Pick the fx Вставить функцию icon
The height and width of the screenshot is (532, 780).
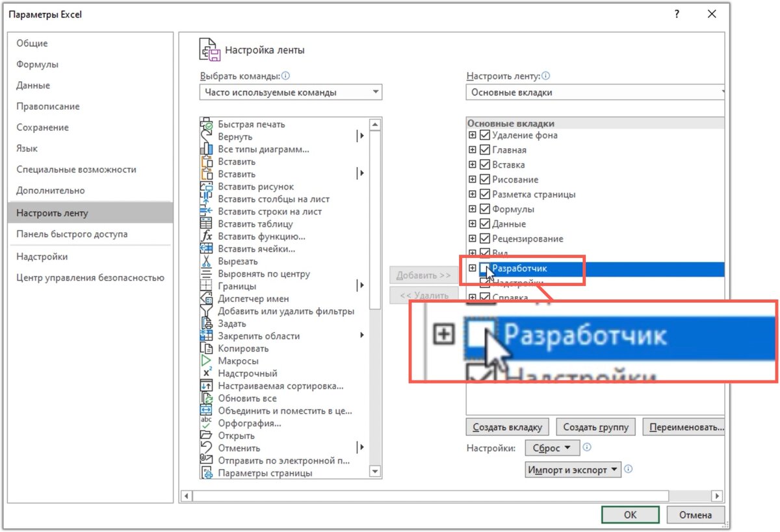[x=207, y=236]
